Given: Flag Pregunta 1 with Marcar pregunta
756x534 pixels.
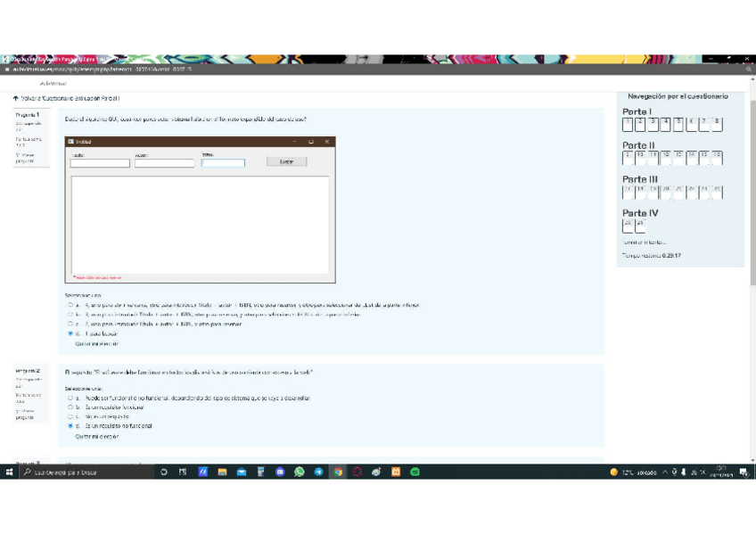Looking at the screenshot, I should 25,158.
